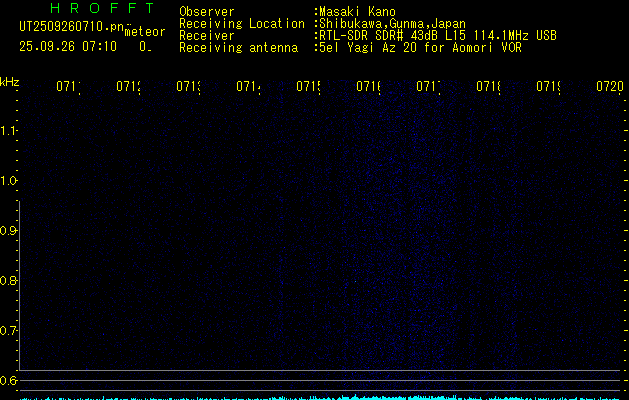Click the 0715 time marker
This screenshot has height=400, width=629.
[x=308, y=87]
